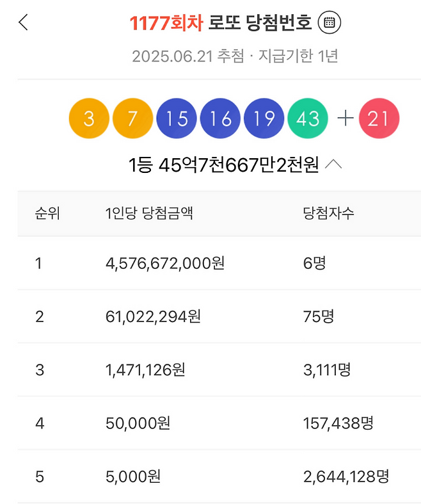
Task: Tap the back arrow icon
Action: click(24, 23)
